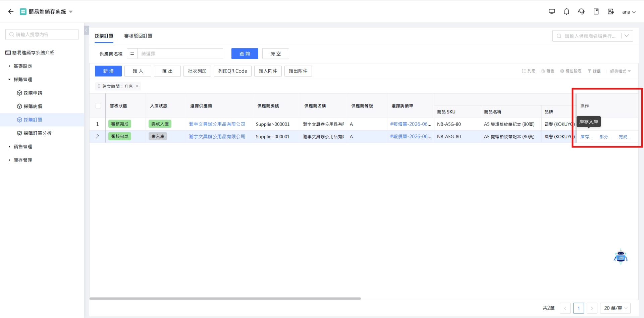Image resolution: width=644 pixels, height=318 pixels.
Task: Click the 查詢 search button
Action: point(245,54)
